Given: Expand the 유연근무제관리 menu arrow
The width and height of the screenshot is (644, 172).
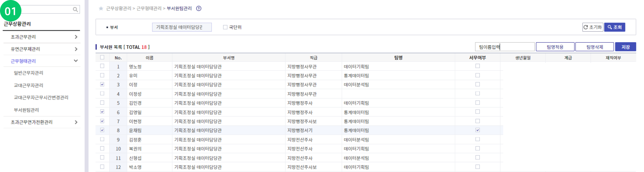Looking at the screenshot, I should coord(76,49).
